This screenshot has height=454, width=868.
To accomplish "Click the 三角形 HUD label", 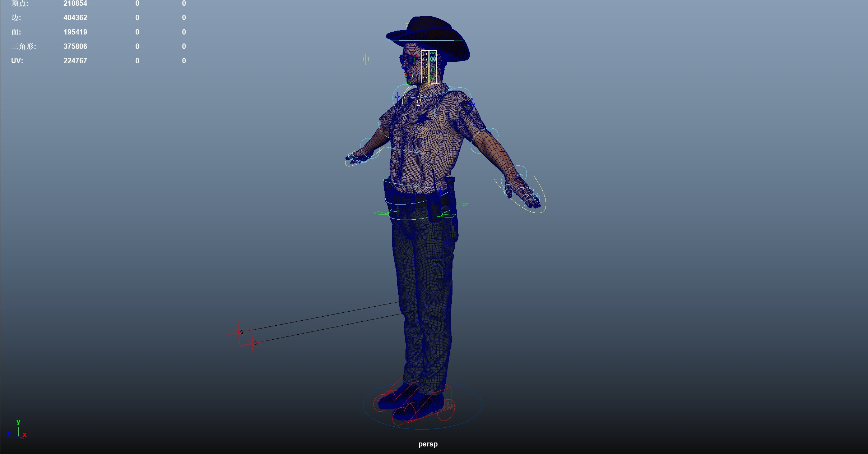I will [x=24, y=46].
